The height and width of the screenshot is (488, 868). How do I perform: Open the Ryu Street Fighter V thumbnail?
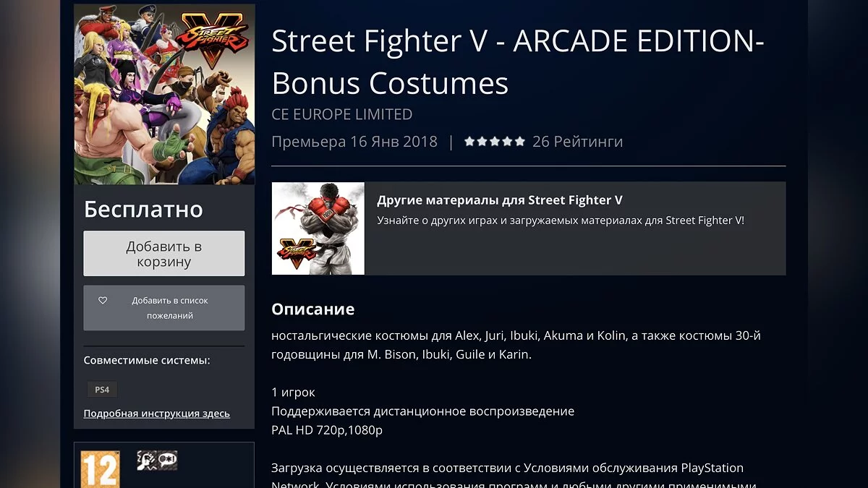tap(318, 228)
